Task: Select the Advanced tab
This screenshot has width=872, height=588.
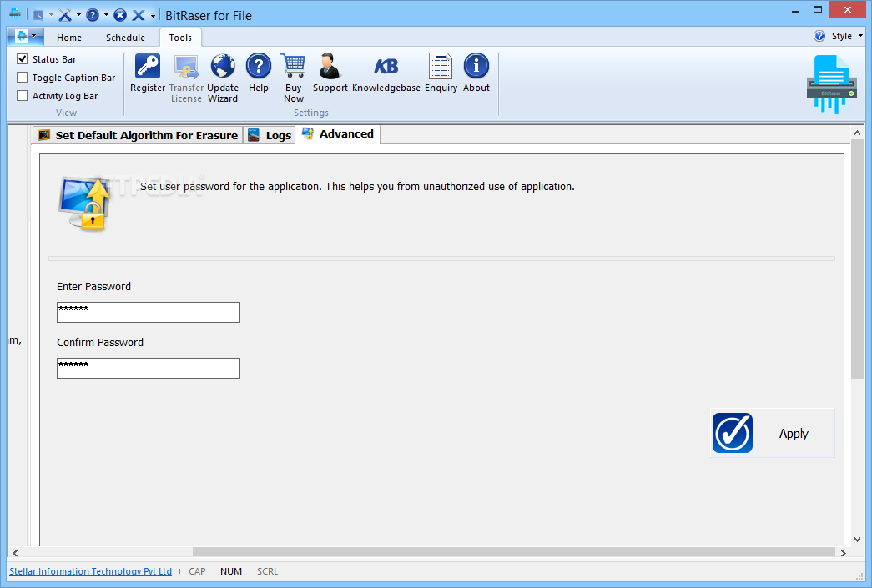Action: click(x=338, y=134)
